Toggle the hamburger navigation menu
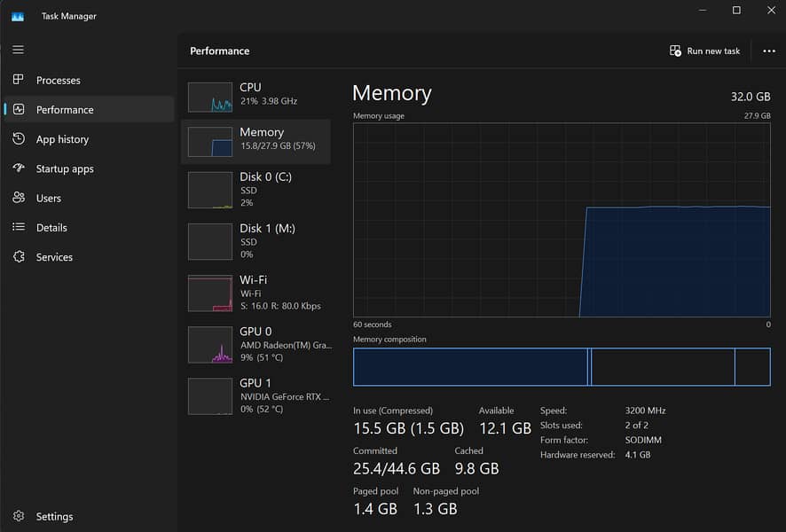 point(18,50)
